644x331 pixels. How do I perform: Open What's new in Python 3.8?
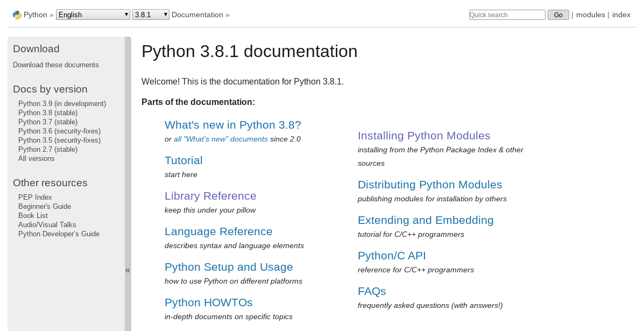pos(232,125)
